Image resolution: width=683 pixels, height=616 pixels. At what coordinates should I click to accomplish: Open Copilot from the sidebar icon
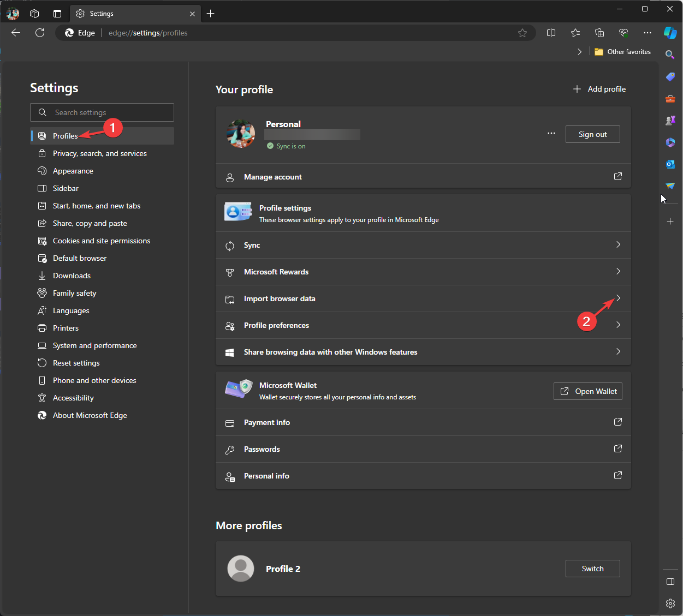[670, 33]
